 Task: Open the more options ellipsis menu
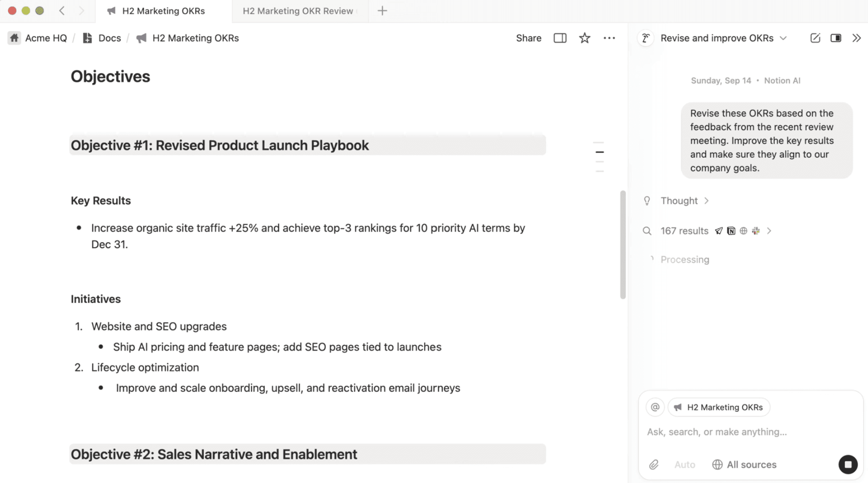click(609, 38)
